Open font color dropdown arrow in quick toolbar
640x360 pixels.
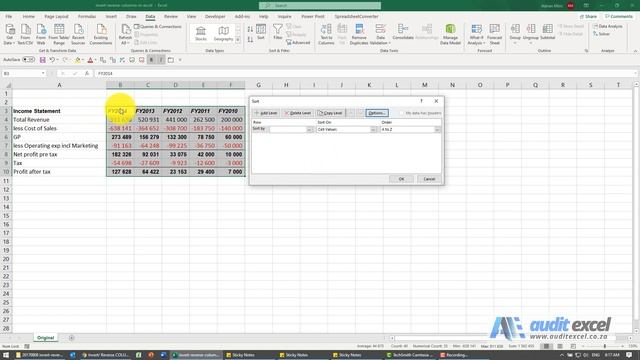pyautogui.click(x=96, y=60)
